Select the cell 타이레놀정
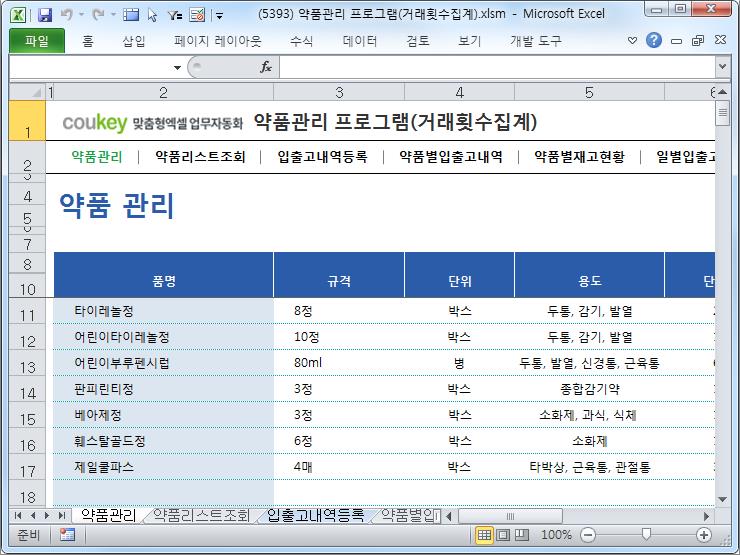 [164, 311]
